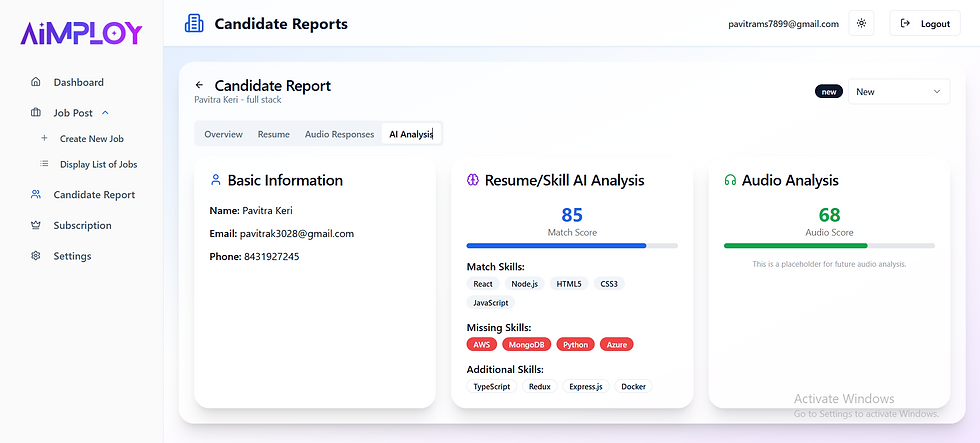Open Subscription page
980x443 pixels.
click(82, 225)
